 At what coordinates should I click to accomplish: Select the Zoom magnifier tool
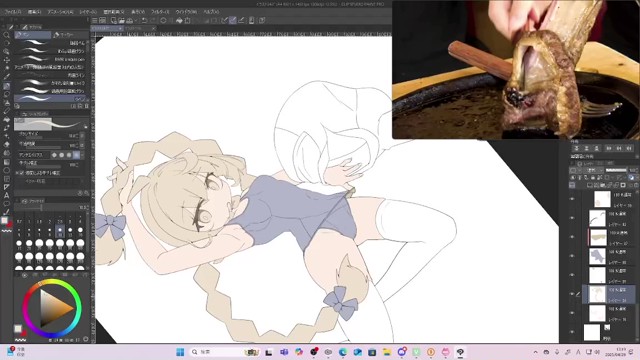coord(7,35)
